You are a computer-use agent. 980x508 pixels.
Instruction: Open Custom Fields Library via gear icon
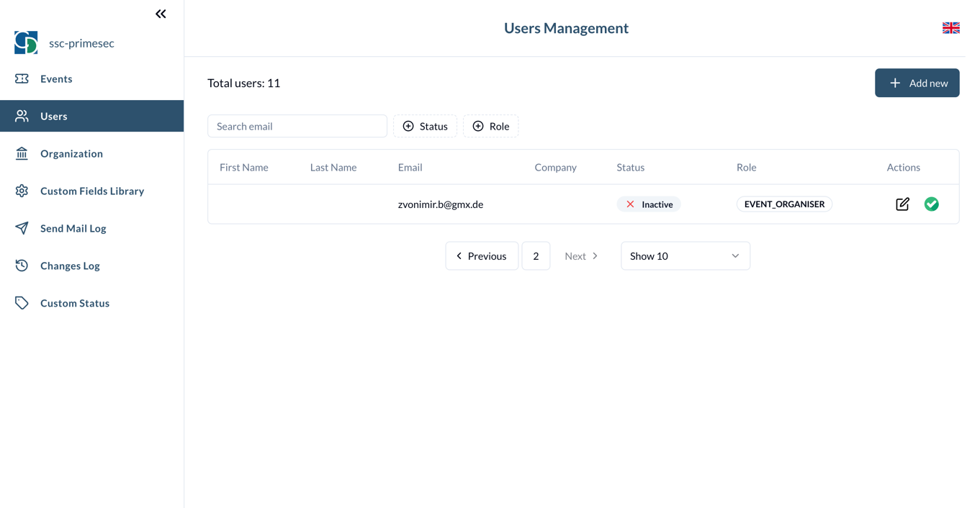pos(22,191)
